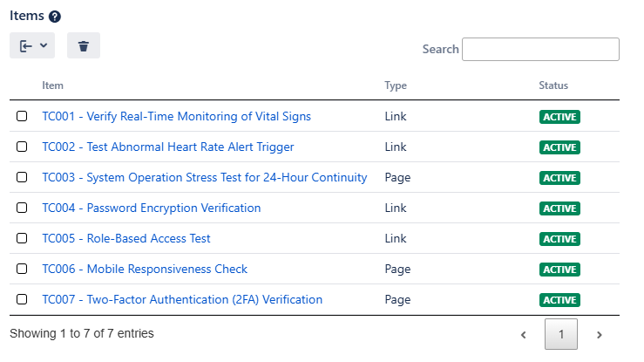Click the ACTIVE status badge for TC003
This screenshot has width=644, height=362.
pyautogui.click(x=559, y=178)
